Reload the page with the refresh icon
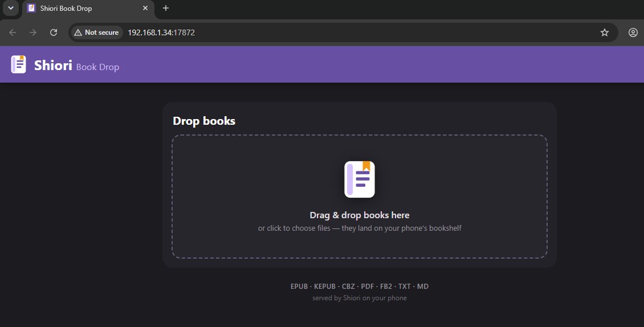 54,32
